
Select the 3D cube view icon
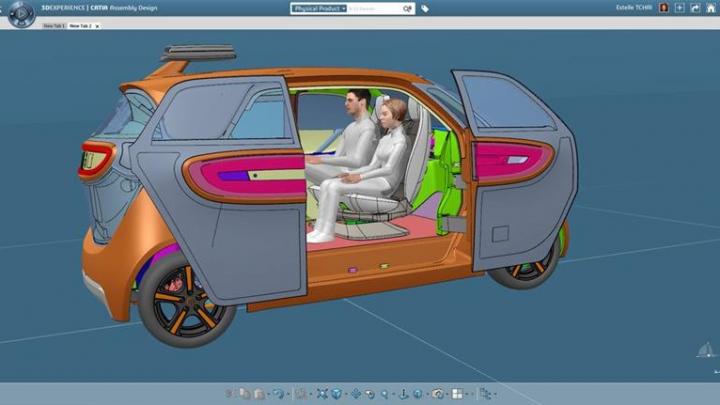tap(337, 394)
